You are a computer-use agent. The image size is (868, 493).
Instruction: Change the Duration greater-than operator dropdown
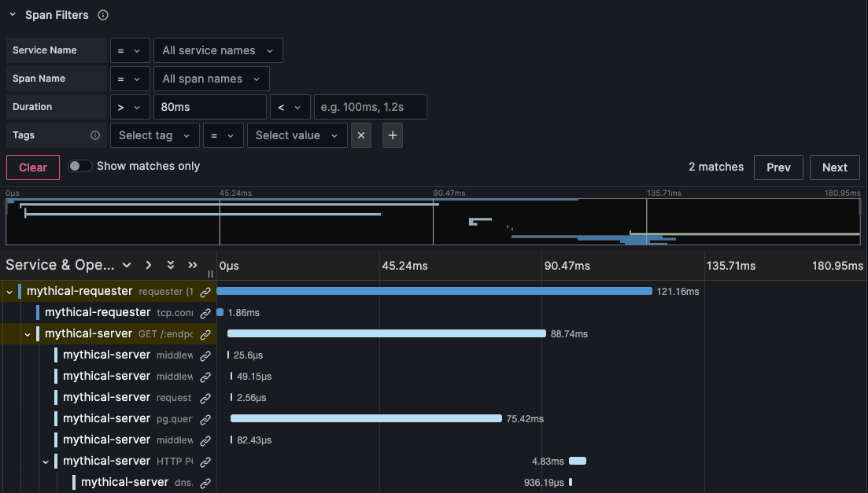click(x=130, y=106)
